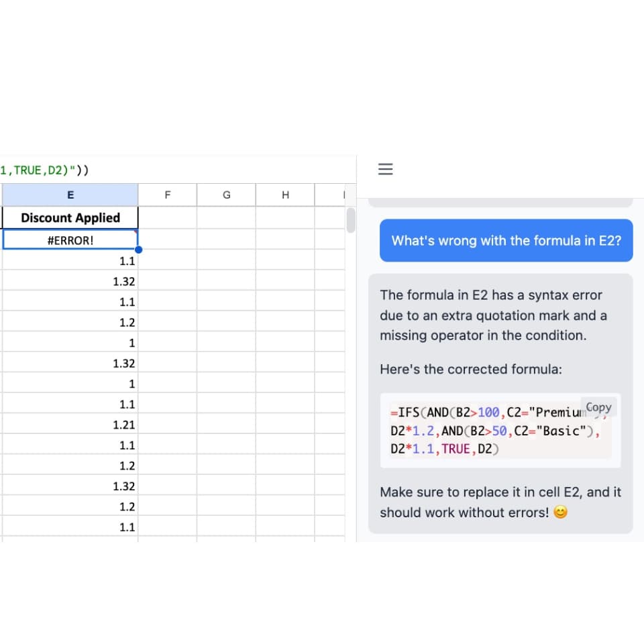Select column H header
The width and height of the screenshot is (644, 644).
coord(285,195)
